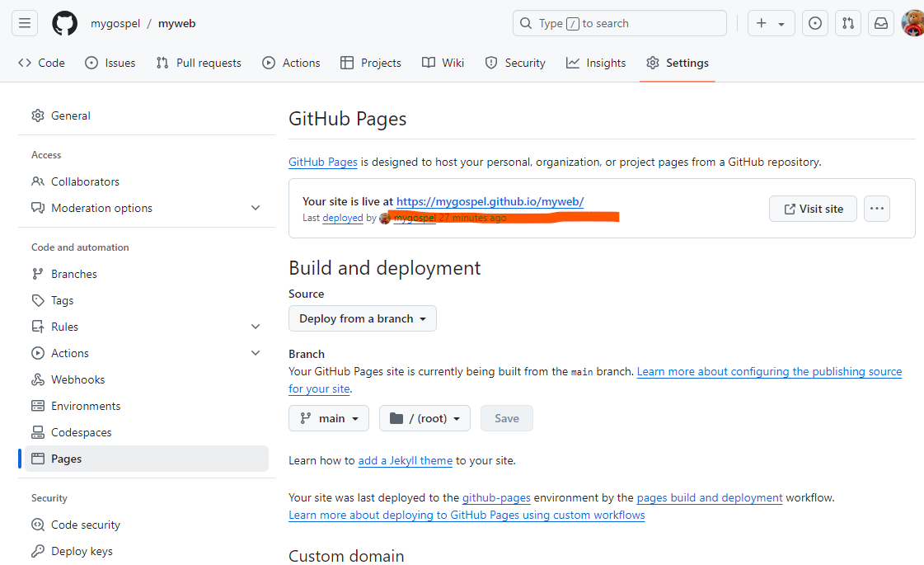Click the General gear icon
This screenshot has height=565, width=924.
click(38, 115)
